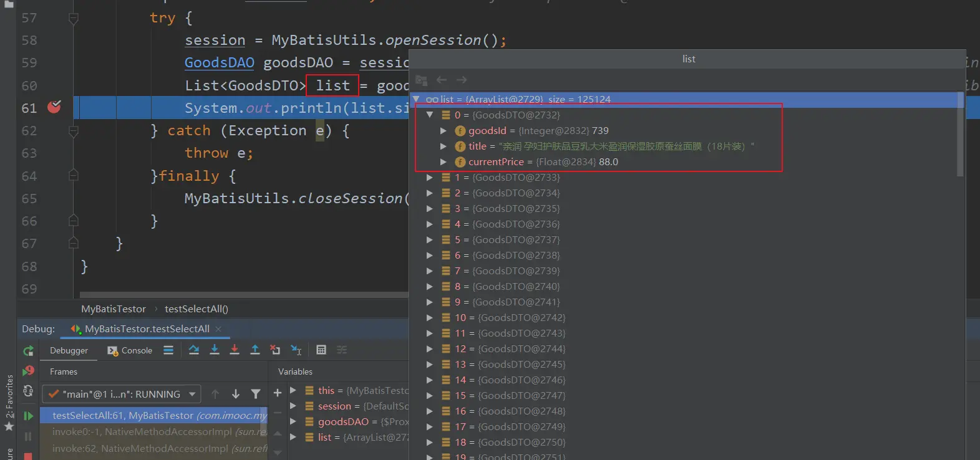The height and width of the screenshot is (460, 980).
Task: Click the Step Over debug icon
Action: click(x=194, y=350)
